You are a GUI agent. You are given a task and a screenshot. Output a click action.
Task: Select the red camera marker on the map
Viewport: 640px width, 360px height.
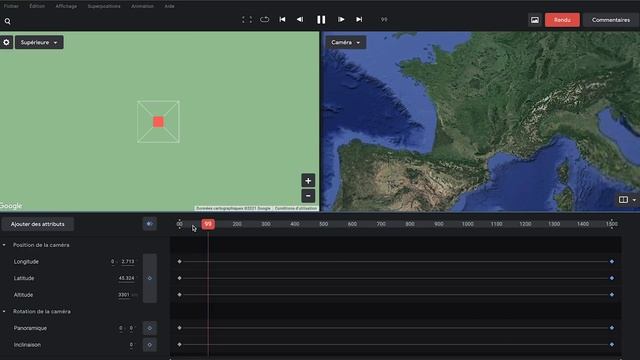tap(158, 122)
